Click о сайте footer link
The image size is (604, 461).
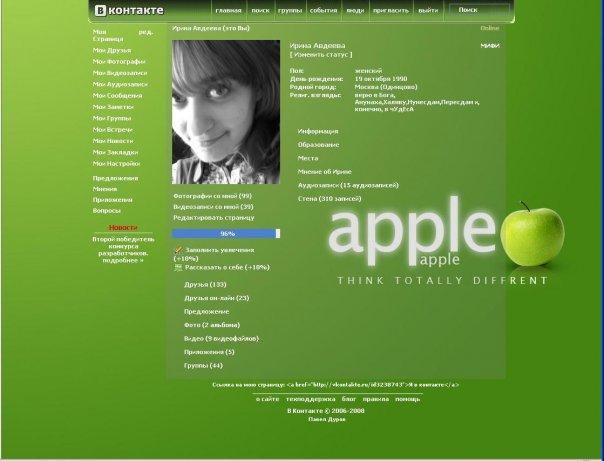point(267,399)
